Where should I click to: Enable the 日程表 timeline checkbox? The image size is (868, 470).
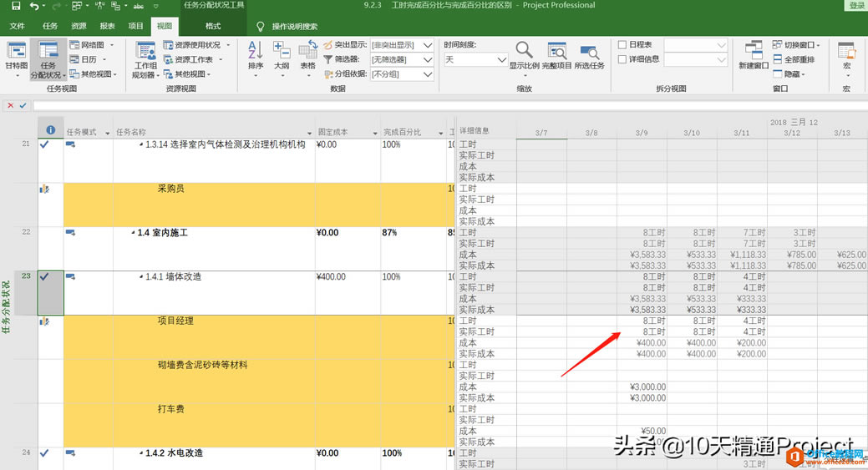tap(622, 45)
